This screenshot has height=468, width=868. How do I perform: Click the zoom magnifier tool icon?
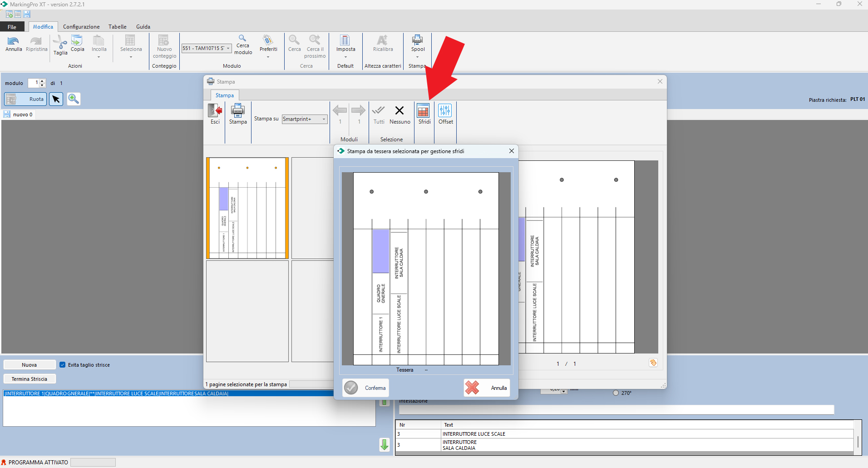point(74,99)
